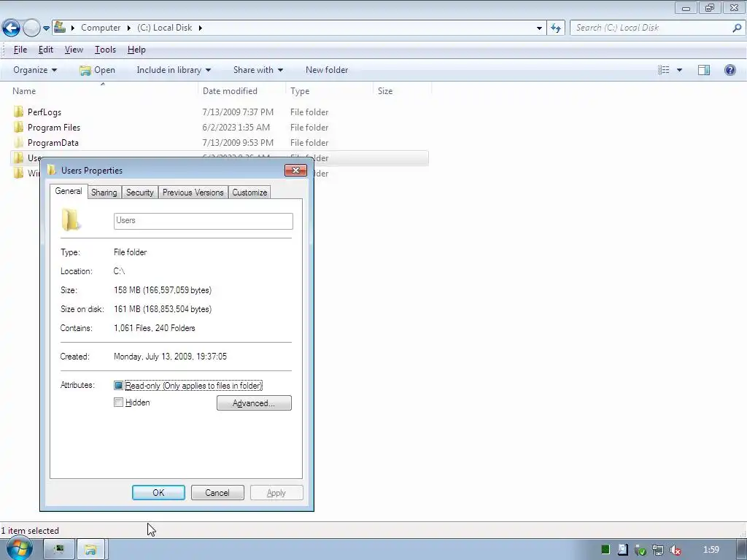Viewport: 747px width, 560px height.
Task: Click the Change your view icon
Action: (x=664, y=70)
